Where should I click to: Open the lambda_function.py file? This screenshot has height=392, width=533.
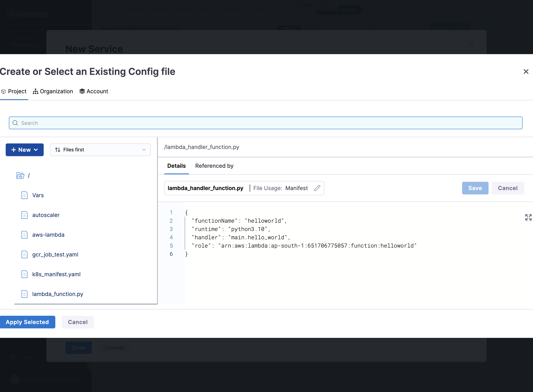(x=58, y=294)
